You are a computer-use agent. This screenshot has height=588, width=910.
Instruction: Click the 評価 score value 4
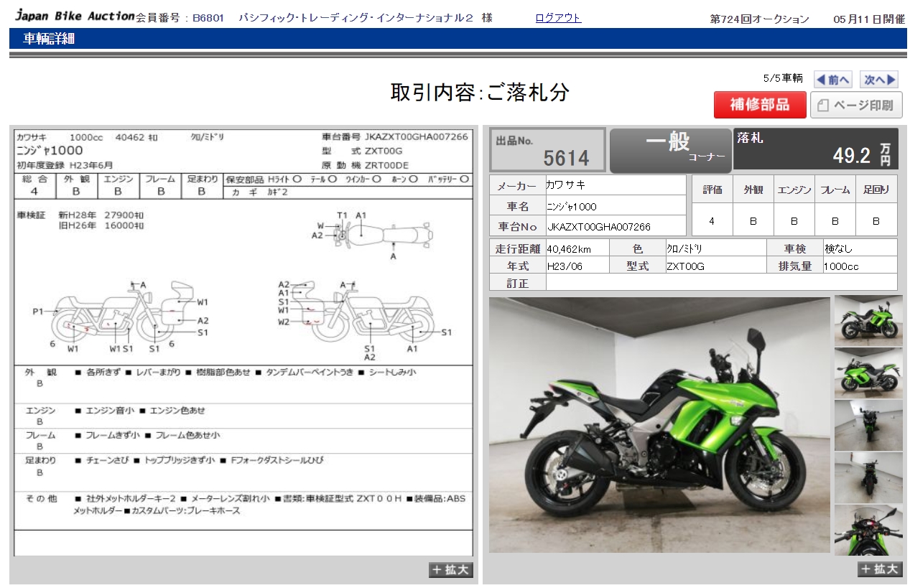712,221
